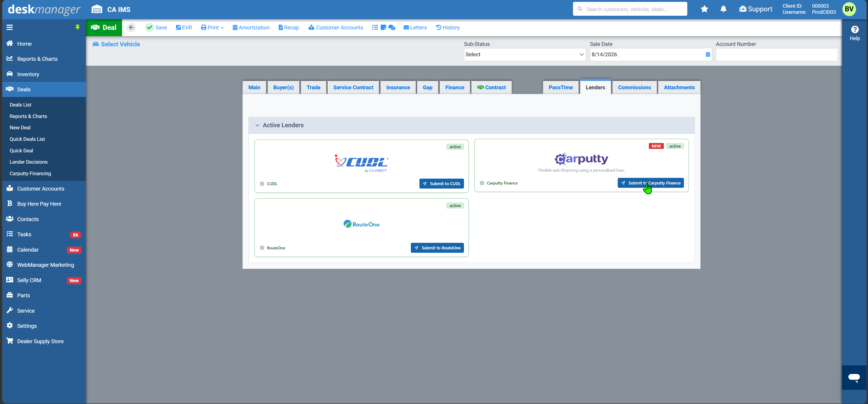Go to Home in the sidebar
This screenshot has width=868, height=404.
pyautogui.click(x=44, y=44)
